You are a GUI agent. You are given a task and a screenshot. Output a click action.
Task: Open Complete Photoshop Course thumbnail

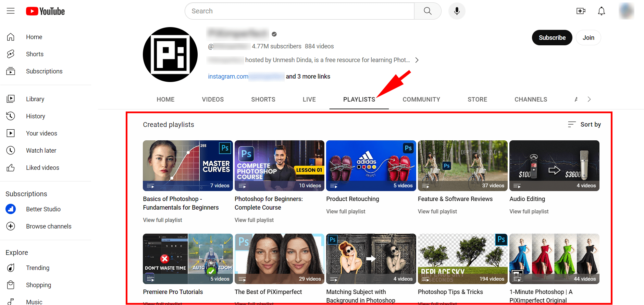coord(279,165)
